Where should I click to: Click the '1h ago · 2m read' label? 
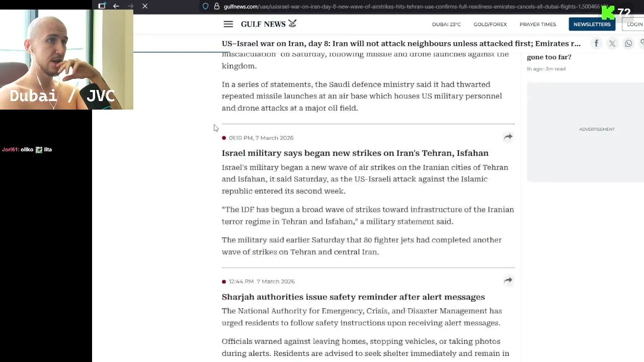[x=546, y=69]
